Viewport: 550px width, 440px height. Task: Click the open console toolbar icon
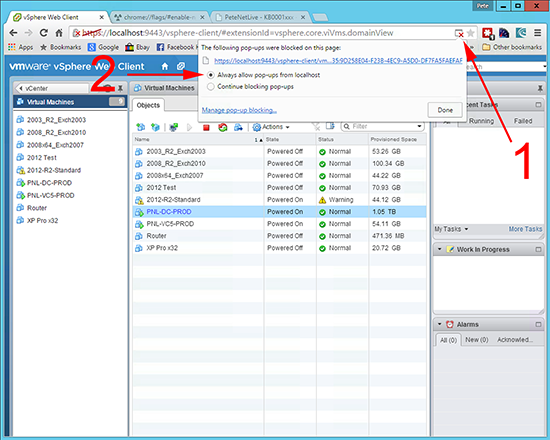173,127
